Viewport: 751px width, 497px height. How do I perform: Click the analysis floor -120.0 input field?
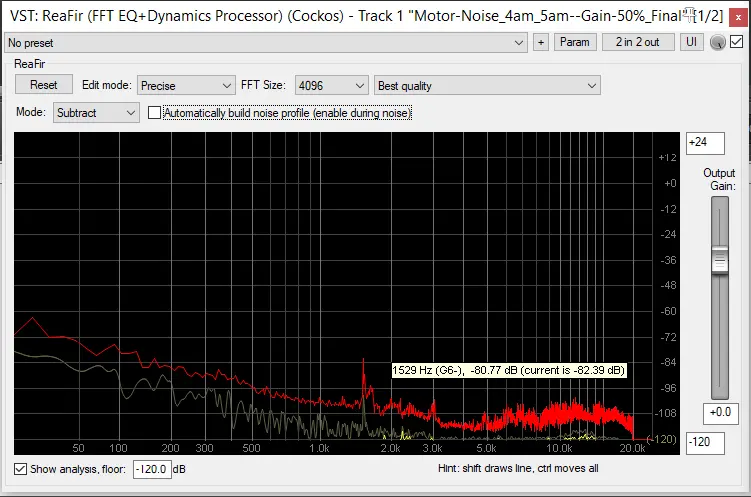pos(152,469)
